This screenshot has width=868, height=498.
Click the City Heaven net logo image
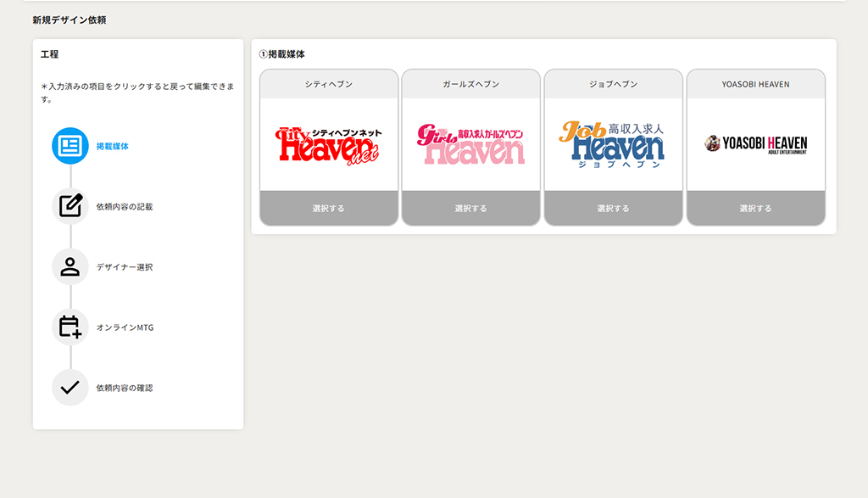click(329, 146)
